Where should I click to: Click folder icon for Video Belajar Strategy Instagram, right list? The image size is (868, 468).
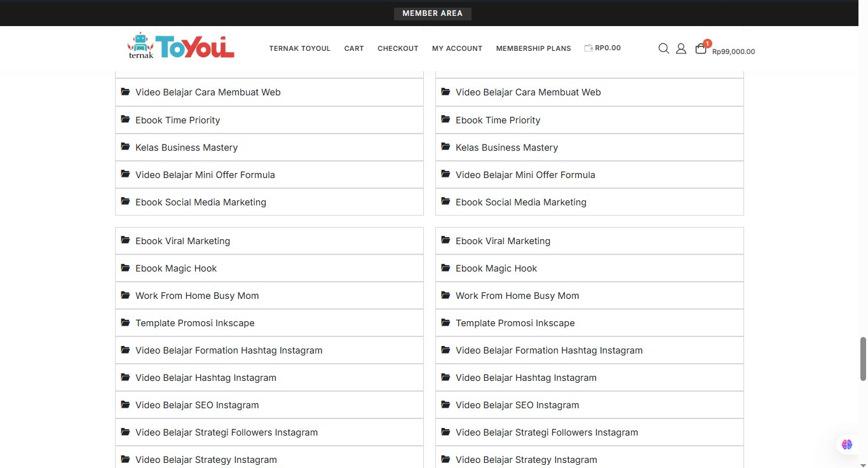(x=445, y=458)
